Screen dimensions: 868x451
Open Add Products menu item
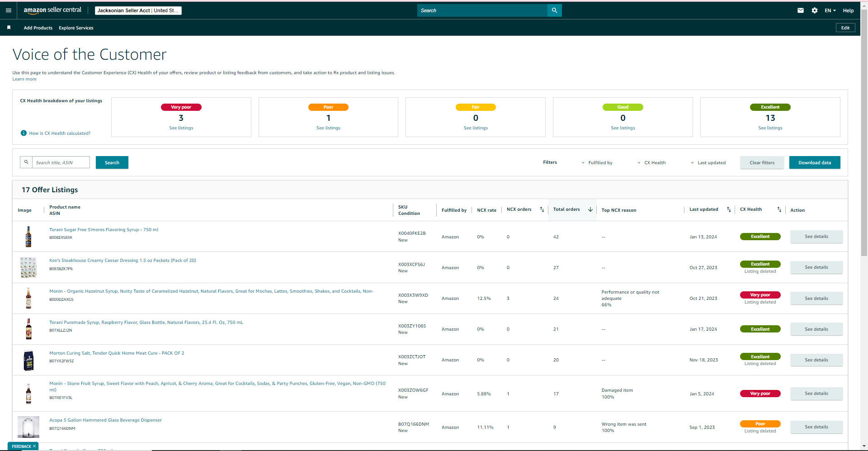(x=38, y=28)
